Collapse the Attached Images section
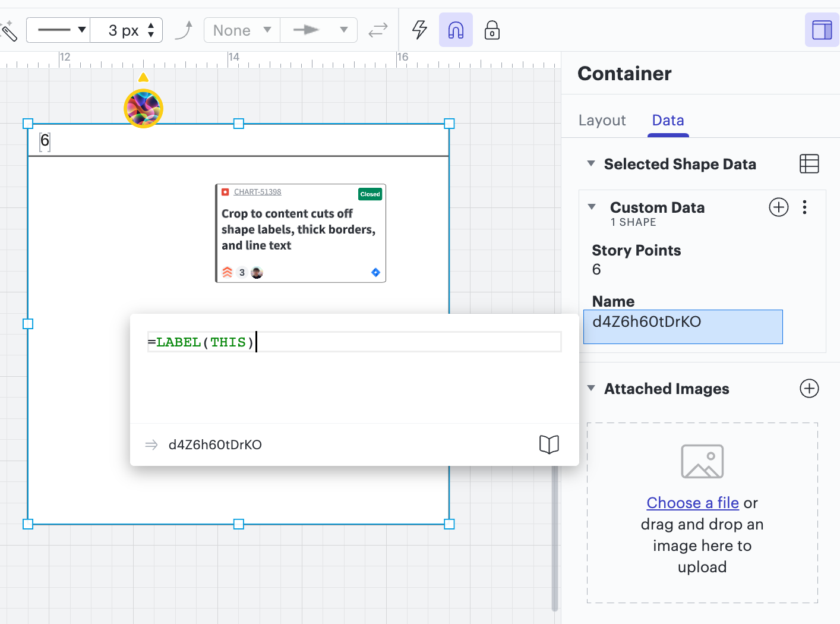Viewport: 840px width, 624px height. pos(591,388)
